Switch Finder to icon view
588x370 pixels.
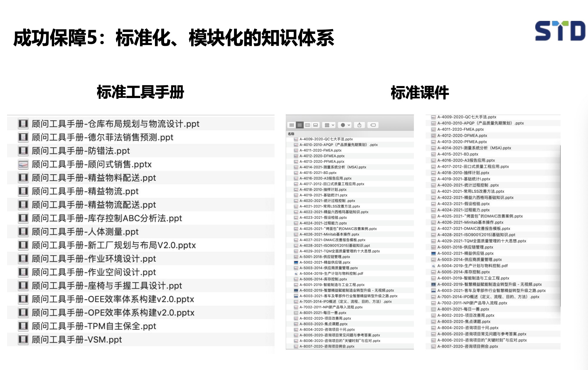(292, 125)
